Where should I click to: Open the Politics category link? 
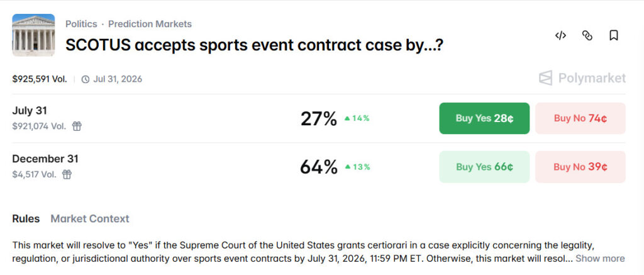pos(81,24)
